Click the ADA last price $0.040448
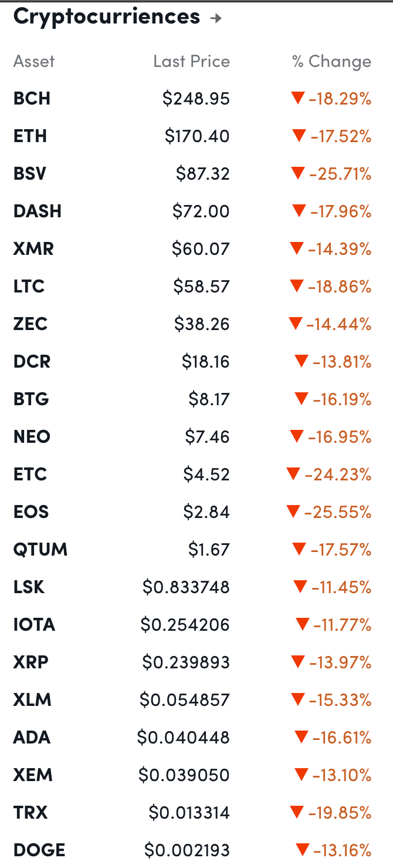The image size is (393, 868). point(183,738)
